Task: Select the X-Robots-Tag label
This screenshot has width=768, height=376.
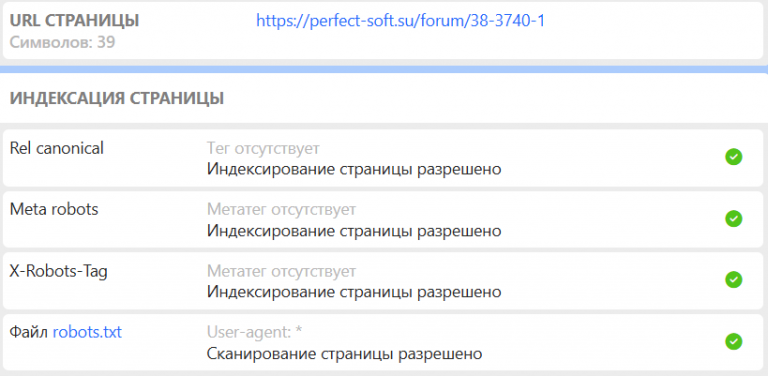Action: pos(58,271)
